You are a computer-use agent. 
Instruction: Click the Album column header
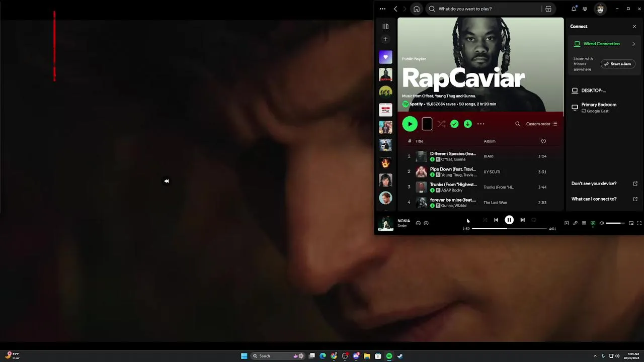[x=490, y=141]
